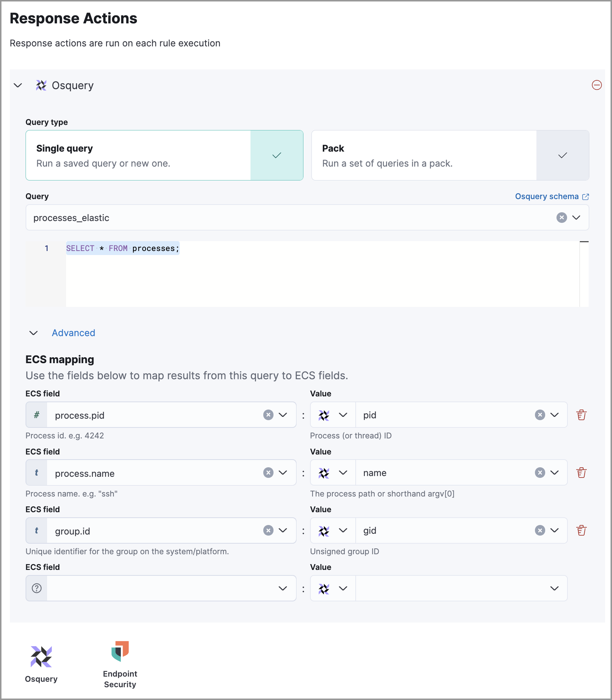The image size is (612, 700).
Task: Open the Osquery schema link
Action: tap(547, 196)
